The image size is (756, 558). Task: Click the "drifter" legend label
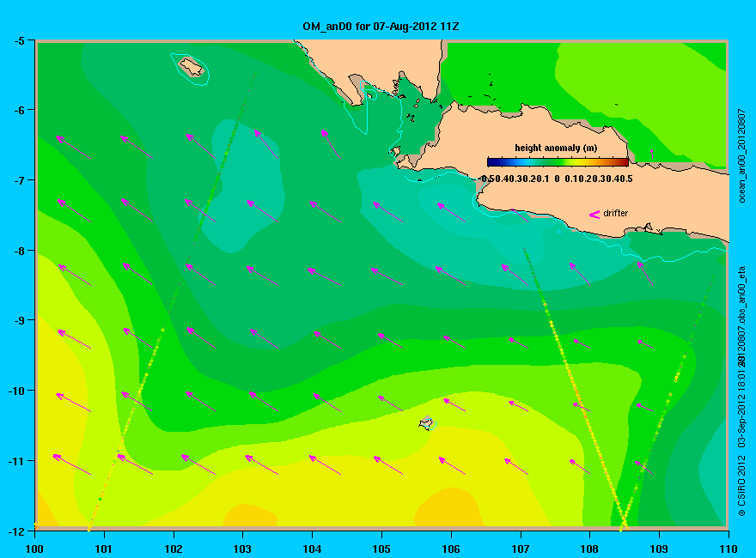pos(616,213)
